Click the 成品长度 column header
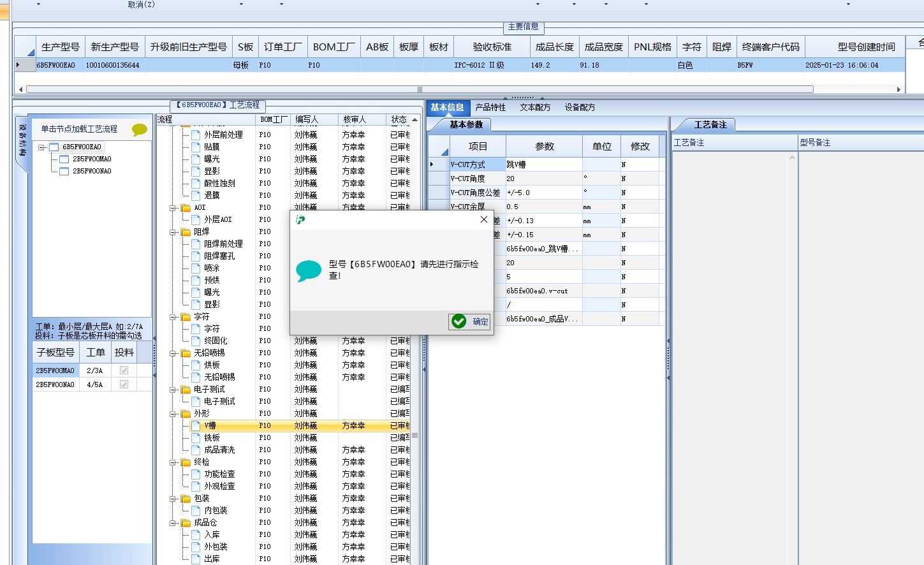 pos(554,47)
